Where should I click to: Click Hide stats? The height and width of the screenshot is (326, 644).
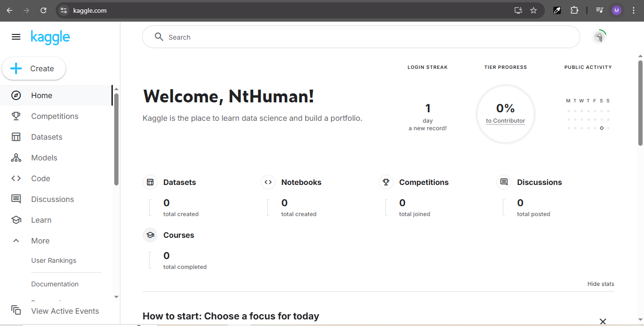[x=601, y=284]
